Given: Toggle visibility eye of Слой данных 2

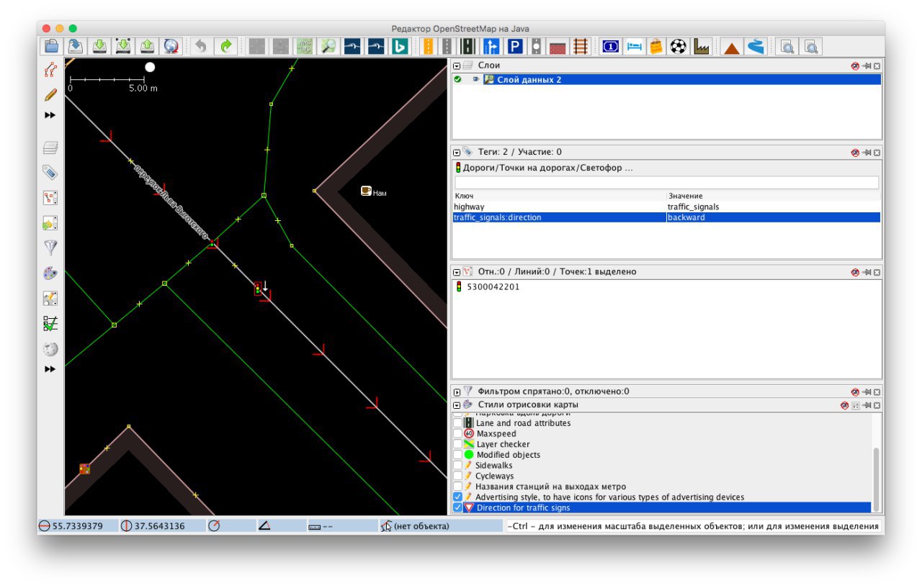Looking at the screenshot, I should pos(475,80).
